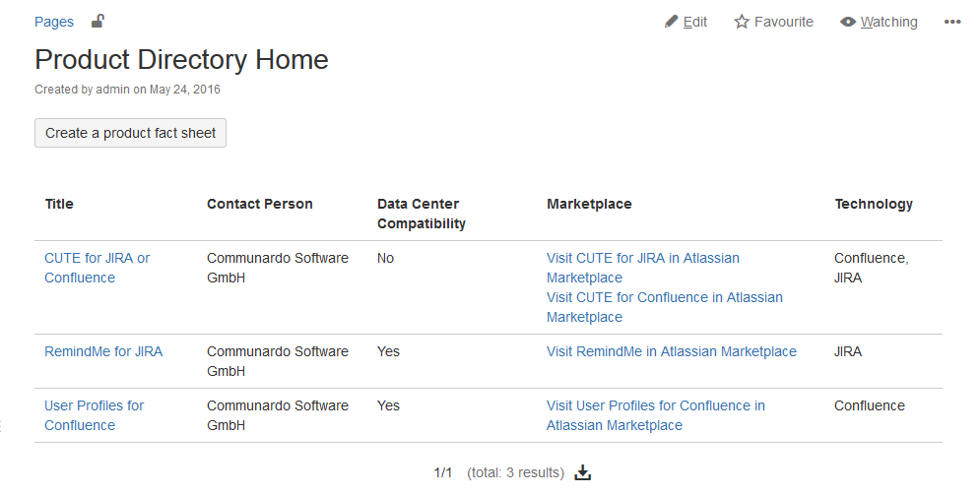Click the Yes cell in RemindMe row

point(388,351)
